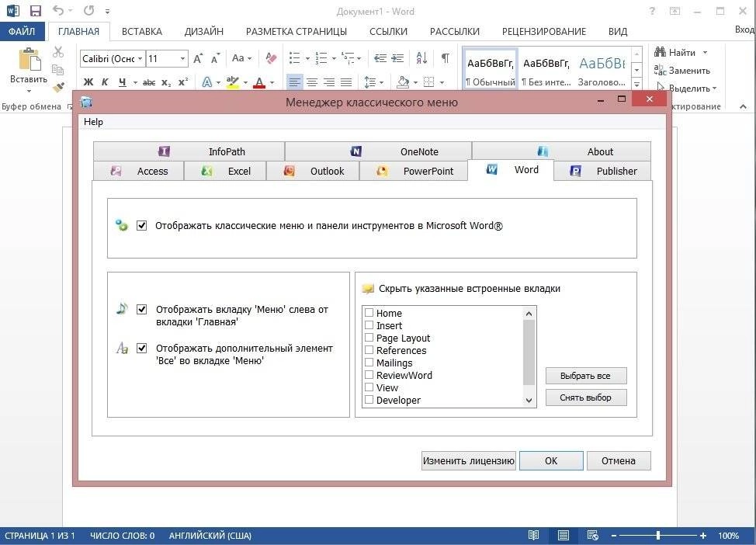
Task: Click the Paste (Вставить) clipboard icon
Action: click(x=29, y=59)
